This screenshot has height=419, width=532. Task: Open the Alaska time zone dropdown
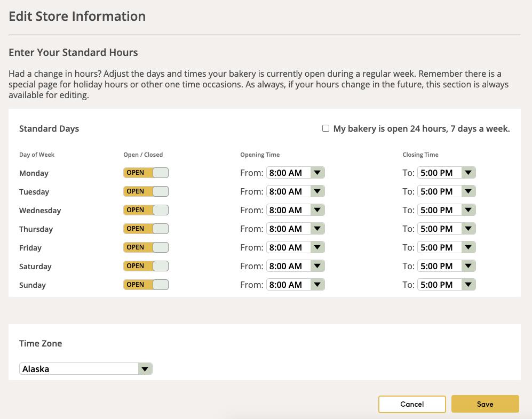point(86,369)
